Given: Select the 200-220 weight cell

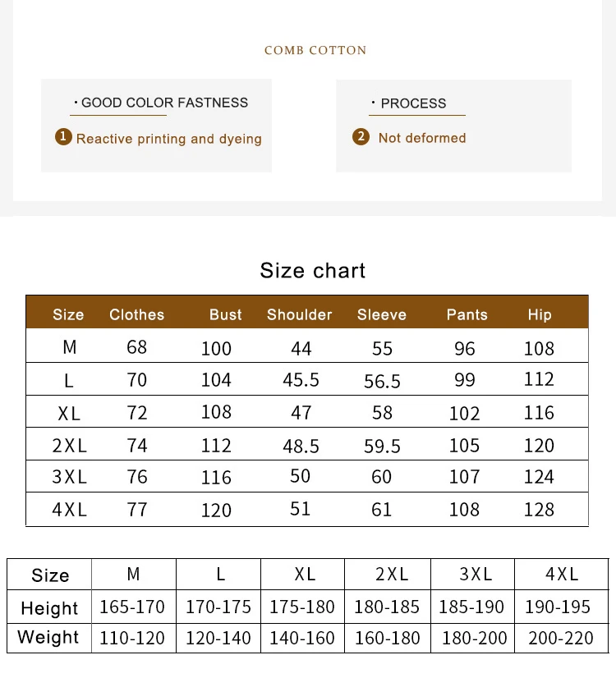Looking at the screenshot, I should (x=563, y=638).
